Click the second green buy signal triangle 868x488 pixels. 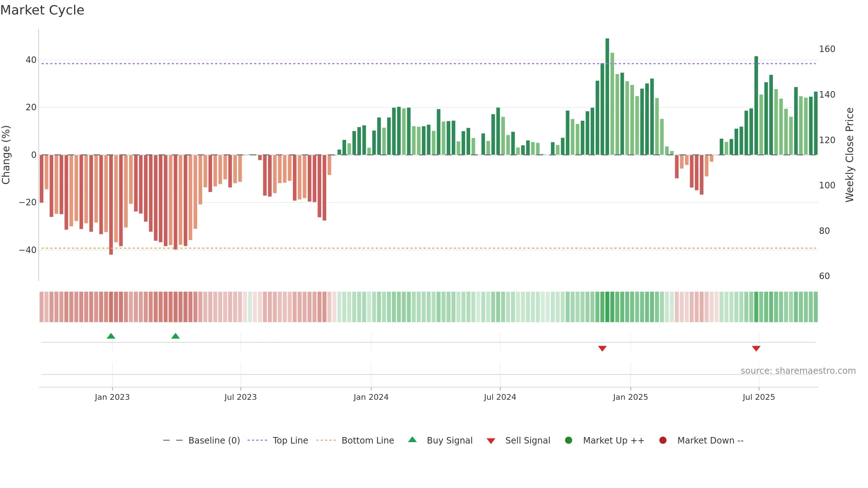(x=175, y=336)
